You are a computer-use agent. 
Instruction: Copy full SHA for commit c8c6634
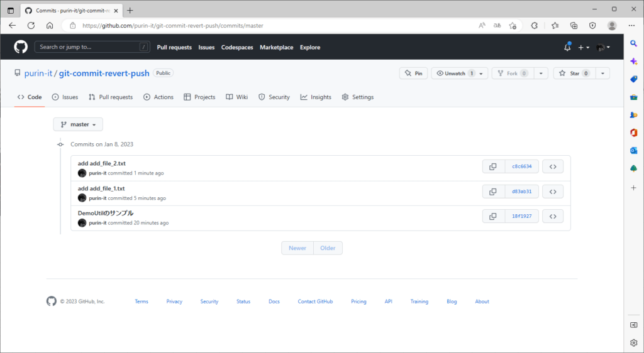[x=493, y=166]
